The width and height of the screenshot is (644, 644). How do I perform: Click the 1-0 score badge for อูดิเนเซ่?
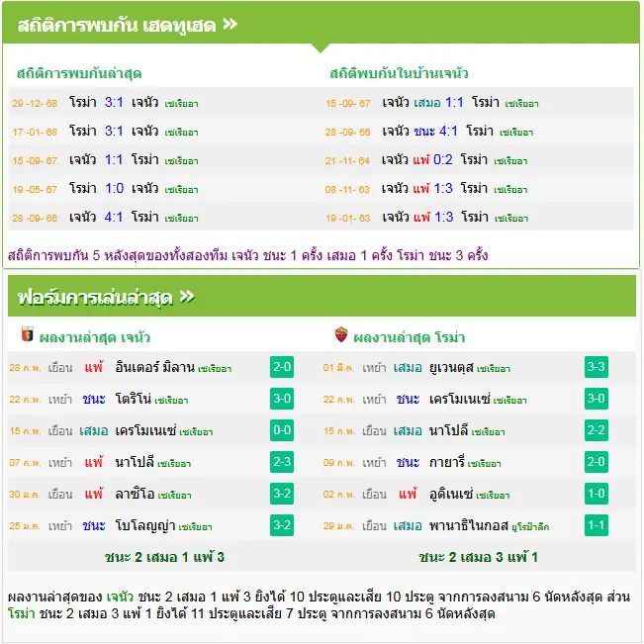click(x=596, y=494)
